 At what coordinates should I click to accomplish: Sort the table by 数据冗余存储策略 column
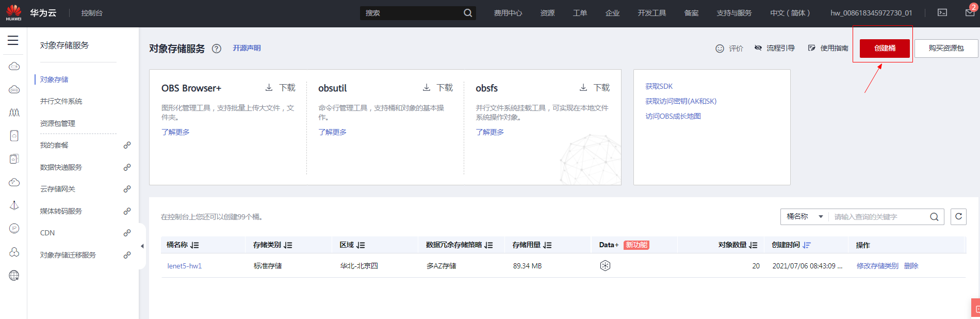click(x=488, y=245)
